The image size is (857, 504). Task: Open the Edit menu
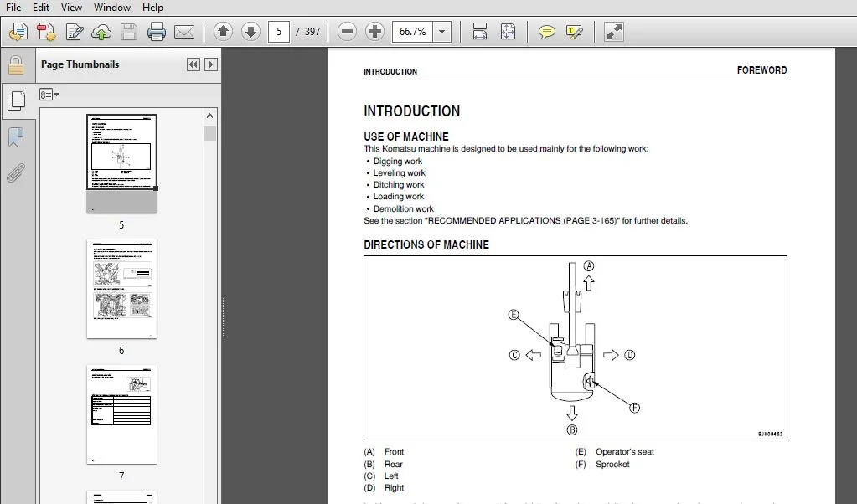41,7
